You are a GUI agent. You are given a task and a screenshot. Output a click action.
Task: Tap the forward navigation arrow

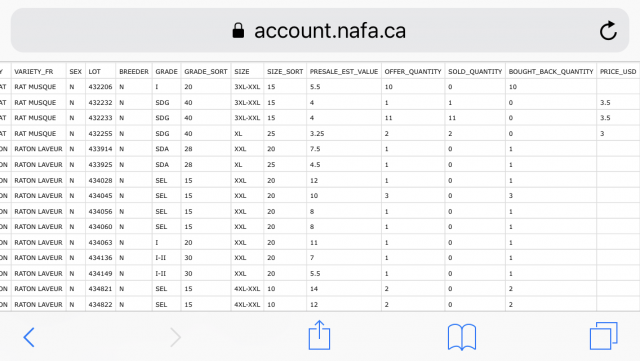click(175, 337)
